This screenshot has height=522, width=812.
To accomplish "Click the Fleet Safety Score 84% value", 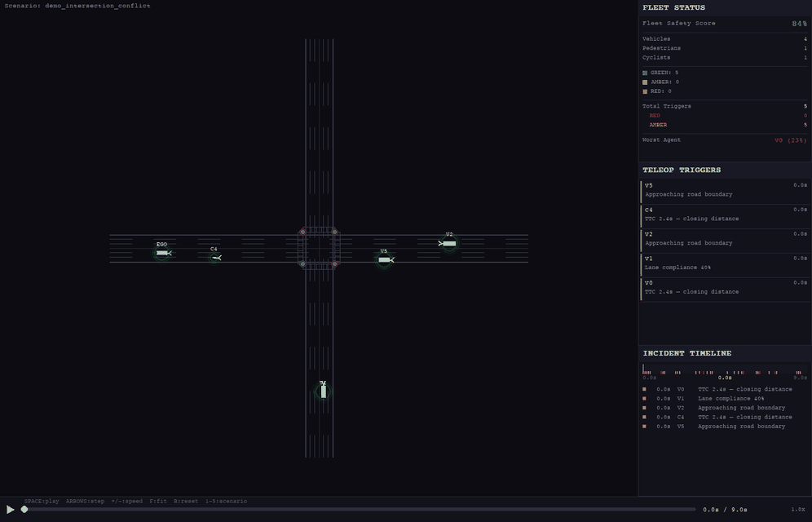I will coord(799,24).
